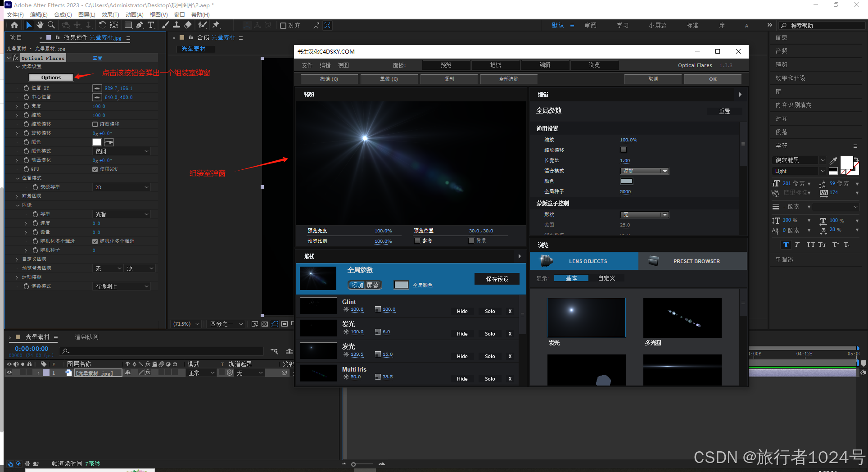
Task: Select the 多光圈 lens object thumbnail
Action: pos(682,318)
